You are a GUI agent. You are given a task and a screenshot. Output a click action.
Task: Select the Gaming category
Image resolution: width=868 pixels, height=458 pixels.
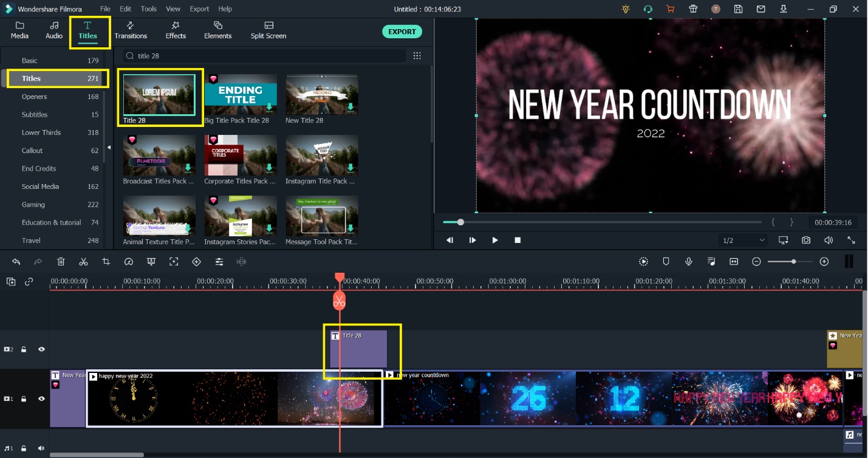pyautogui.click(x=60, y=205)
